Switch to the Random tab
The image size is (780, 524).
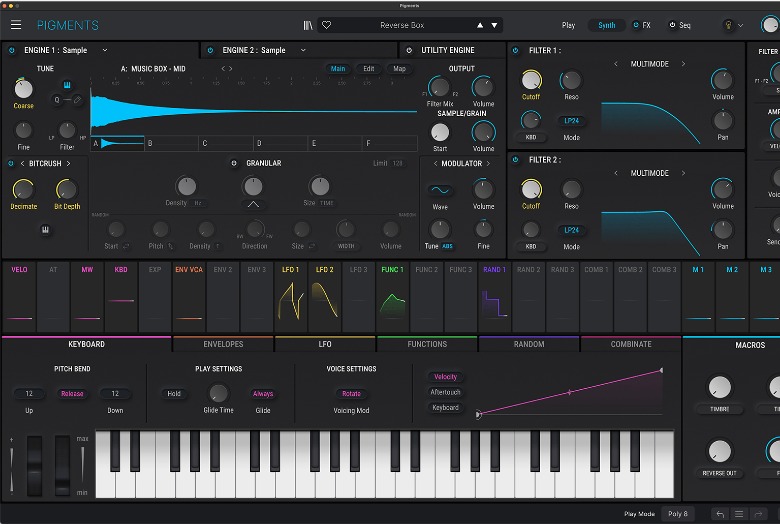click(529, 344)
